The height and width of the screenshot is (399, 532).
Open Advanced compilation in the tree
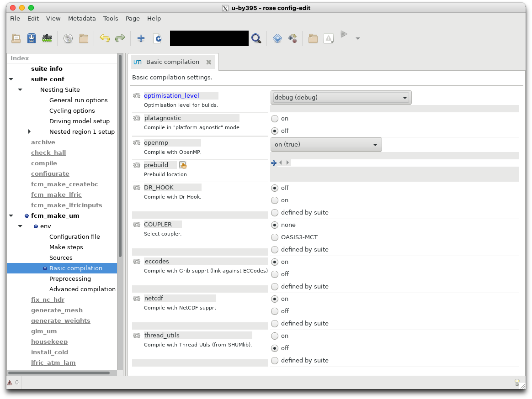pyautogui.click(x=82, y=289)
